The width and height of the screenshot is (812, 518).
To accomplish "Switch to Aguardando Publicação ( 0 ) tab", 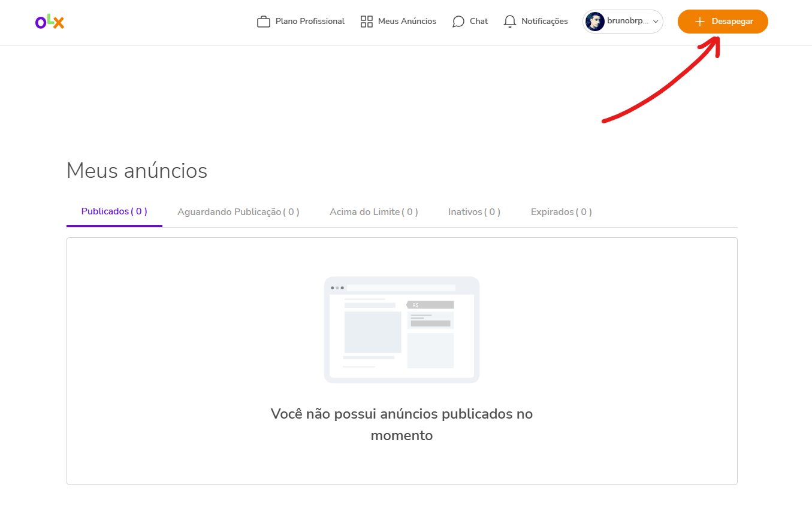I will 239,212.
